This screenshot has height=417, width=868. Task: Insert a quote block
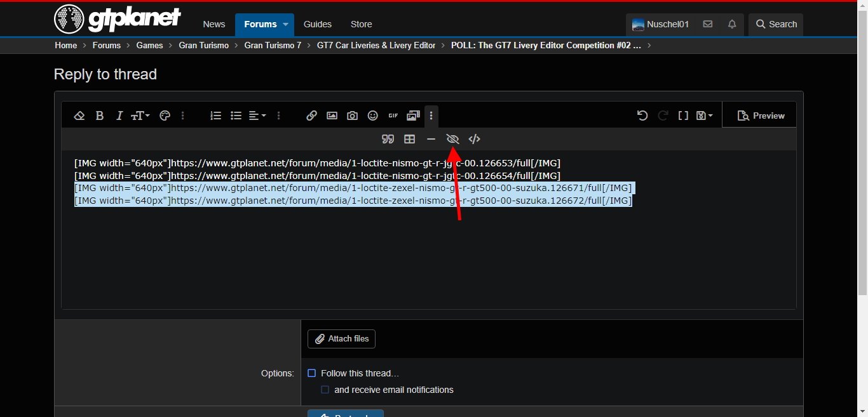click(x=388, y=139)
